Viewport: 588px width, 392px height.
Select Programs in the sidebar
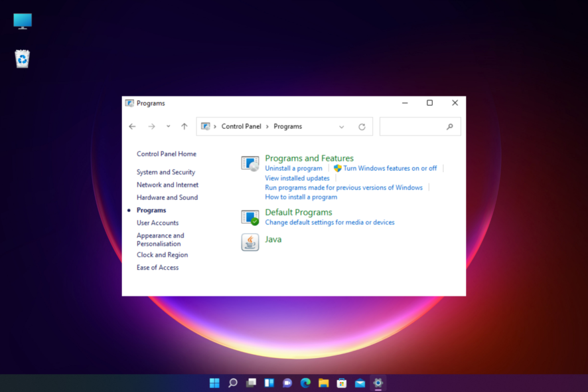point(151,210)
